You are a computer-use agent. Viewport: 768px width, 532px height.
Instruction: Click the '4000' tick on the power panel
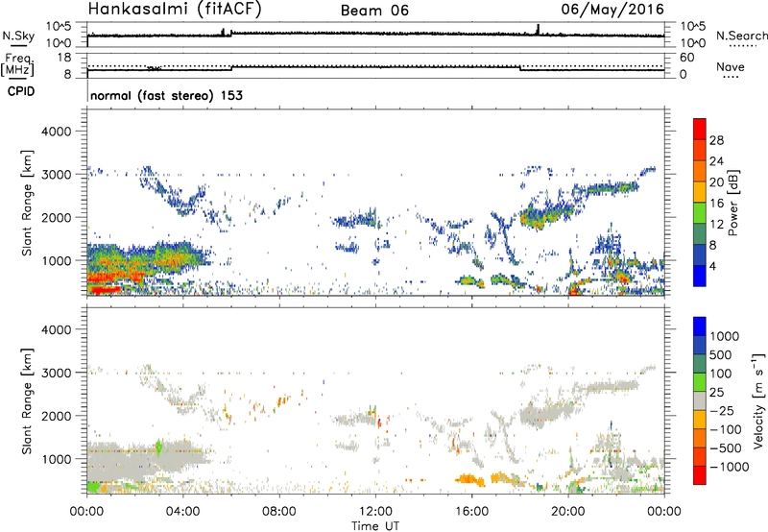tap(57, 132)
